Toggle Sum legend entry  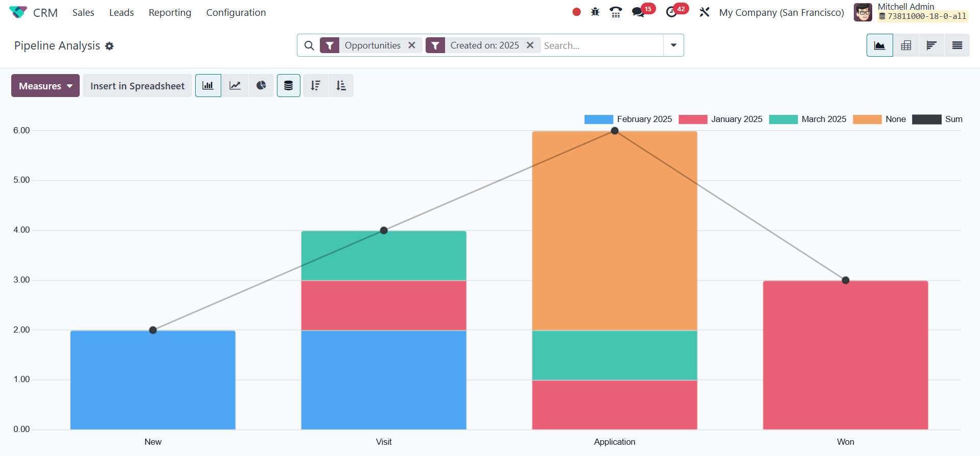937,119
